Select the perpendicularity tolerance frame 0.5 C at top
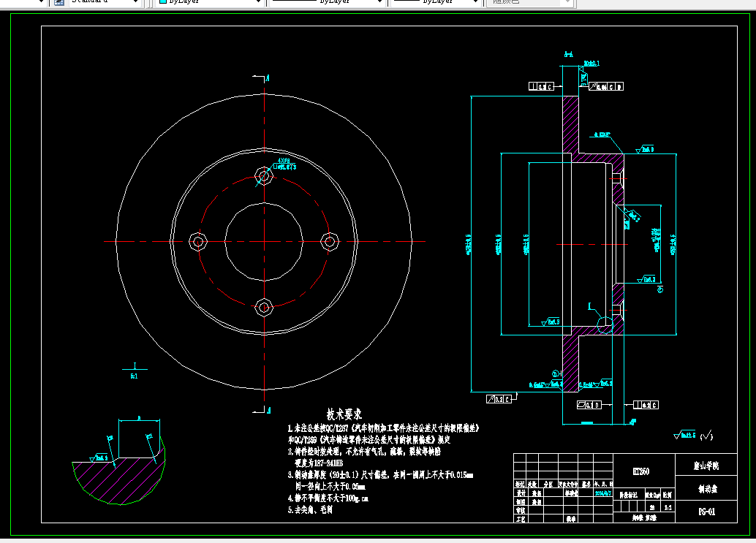This screenshot has width=756, height=543. [541, 87]
